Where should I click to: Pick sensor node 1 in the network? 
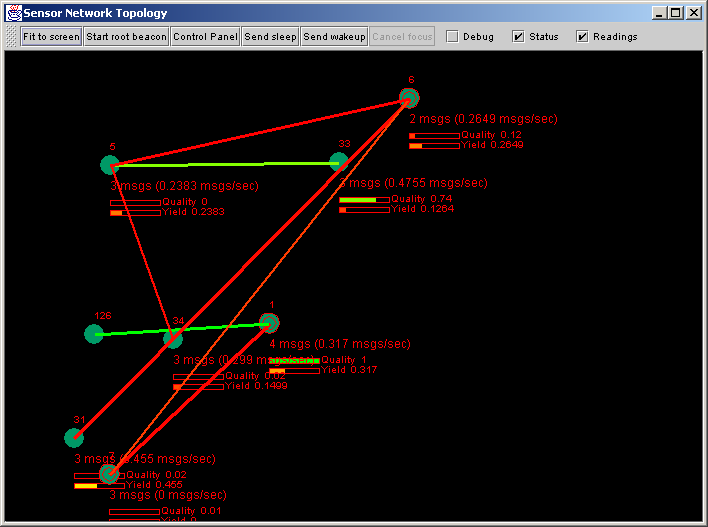pyautogui.click(x=269, y=322)
